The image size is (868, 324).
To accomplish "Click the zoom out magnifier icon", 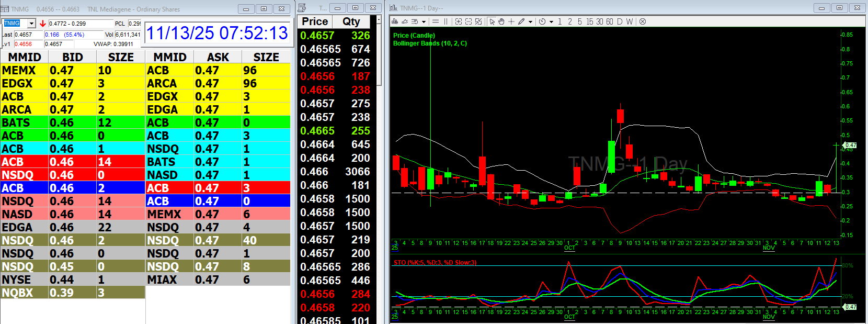I will [469, 21].
